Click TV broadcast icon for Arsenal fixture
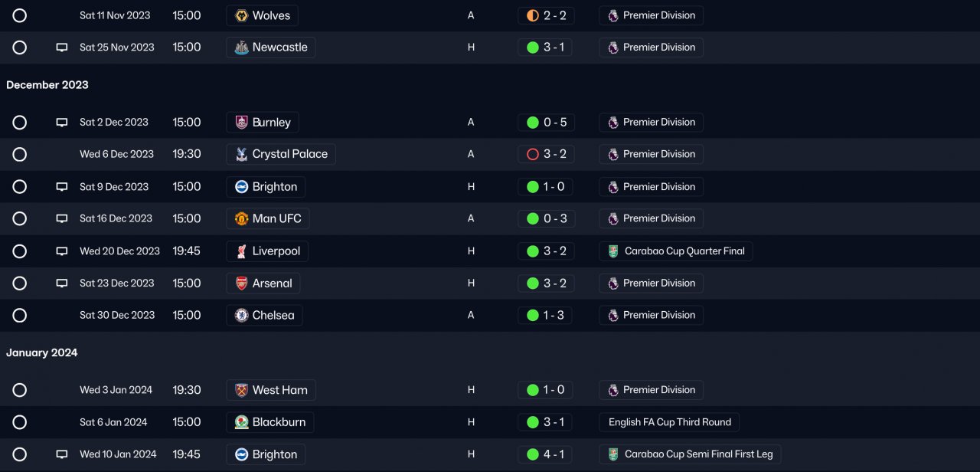This screenshot has width=980, height=472. tap(62, 284)
